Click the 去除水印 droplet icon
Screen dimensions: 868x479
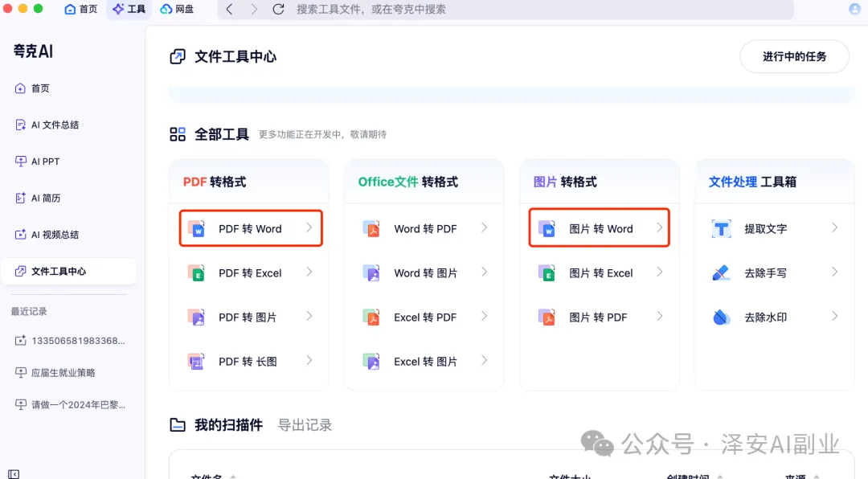721,317
